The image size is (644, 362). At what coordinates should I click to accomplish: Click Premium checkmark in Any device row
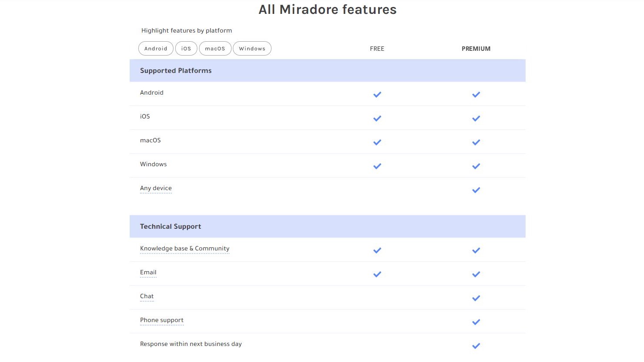click(476, 190)
